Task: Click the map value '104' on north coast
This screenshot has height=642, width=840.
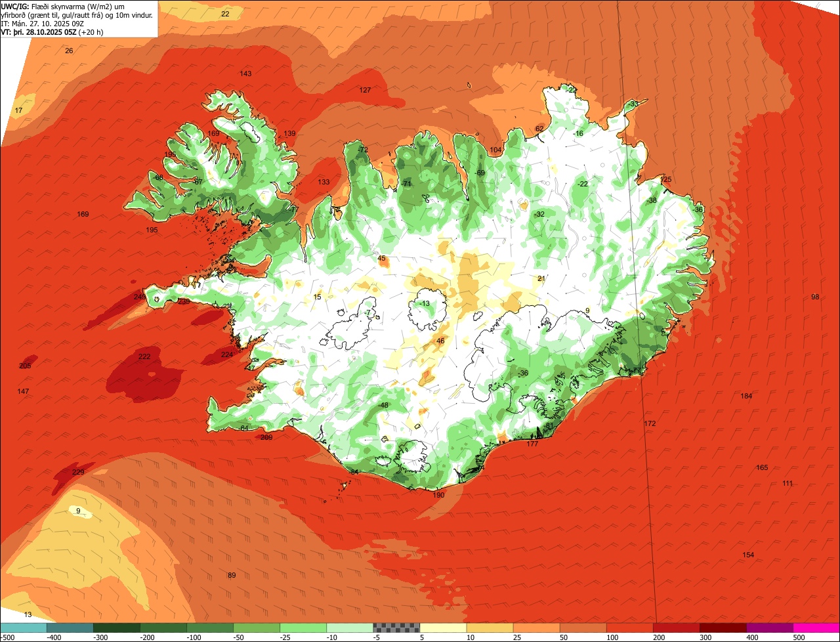Action: pyautogui.click(x=495, y=150)
